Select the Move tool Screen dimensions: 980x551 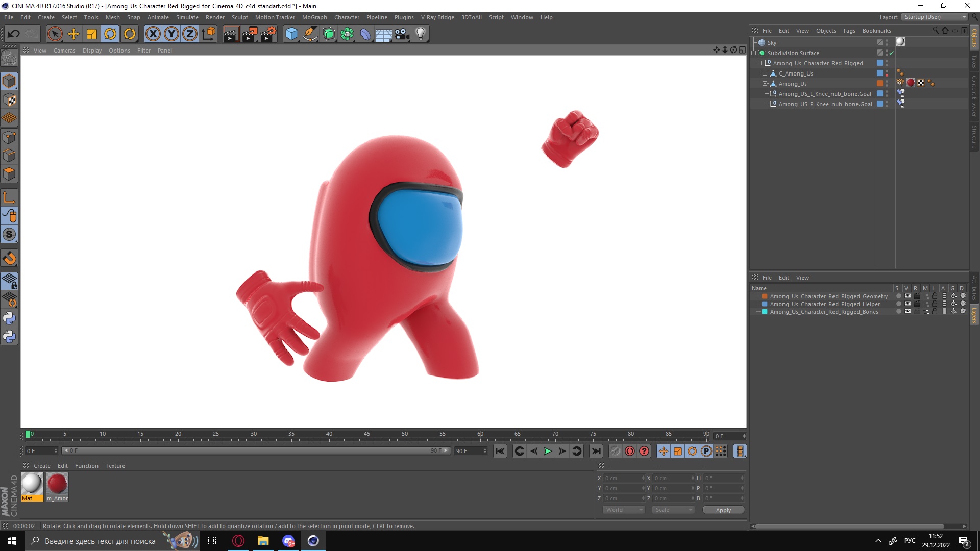pos(73,34)
